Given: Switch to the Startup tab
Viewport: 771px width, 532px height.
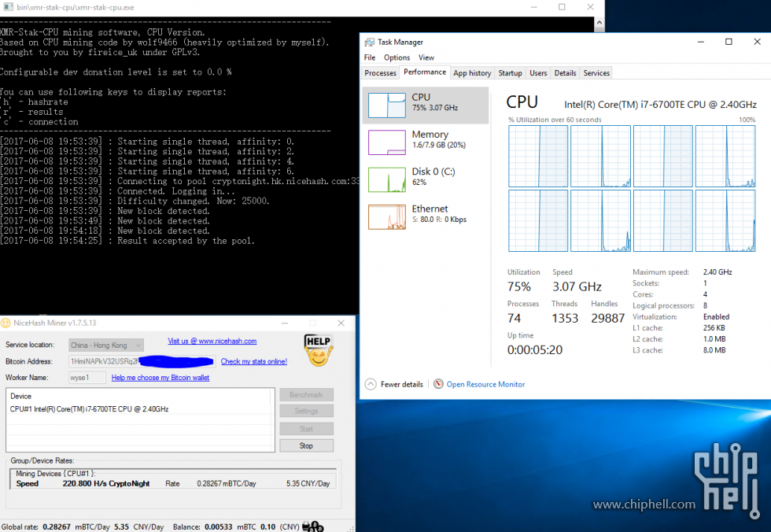Looking at the screenshot, I should [x=510, y=72].
